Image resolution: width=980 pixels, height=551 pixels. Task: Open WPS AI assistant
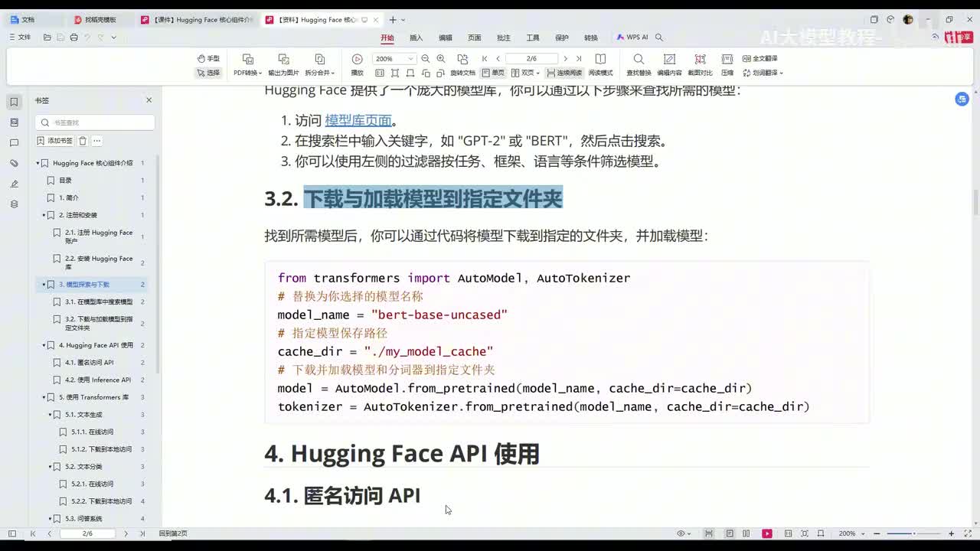pyautogui.click(x=632, y=37)
